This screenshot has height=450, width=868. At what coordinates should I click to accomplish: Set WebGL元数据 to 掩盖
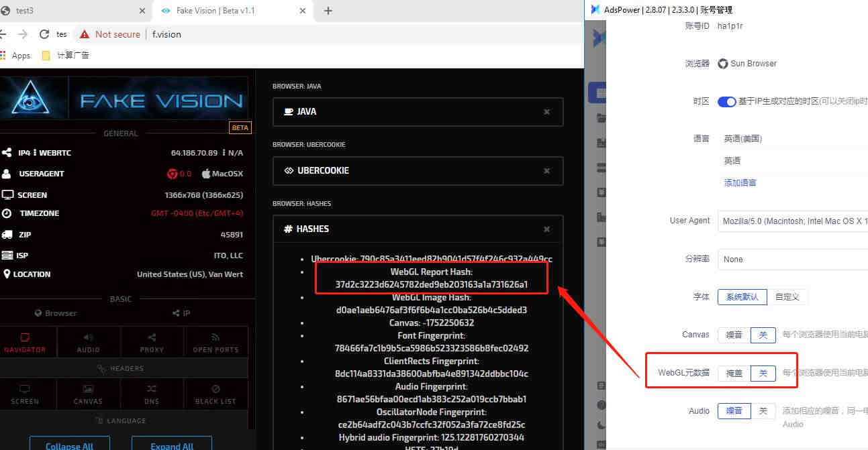[734, 374]
